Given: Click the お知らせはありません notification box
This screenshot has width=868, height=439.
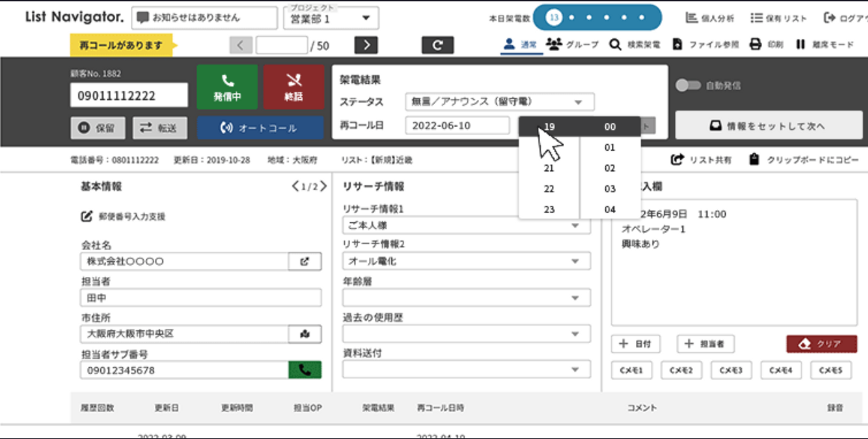Looking at the screenshot, I should (204, 18).
